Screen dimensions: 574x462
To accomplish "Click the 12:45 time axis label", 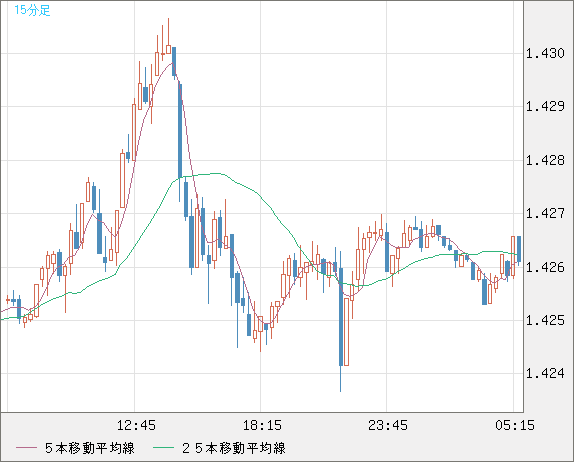I will (x=136, y=425).
